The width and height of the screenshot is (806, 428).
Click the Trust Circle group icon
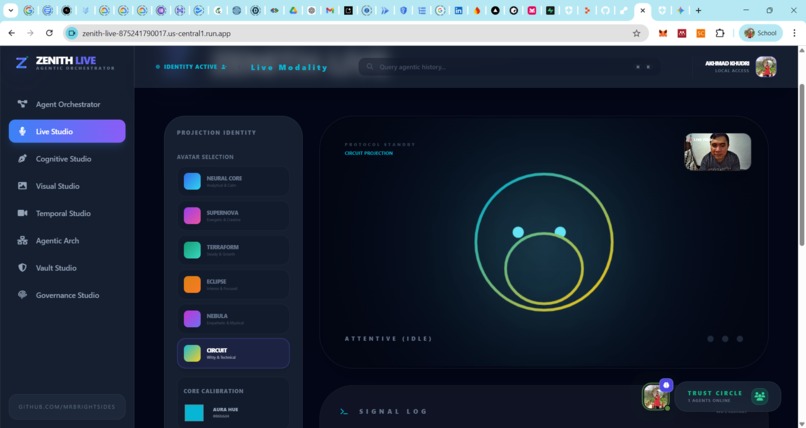pos(759,396)
